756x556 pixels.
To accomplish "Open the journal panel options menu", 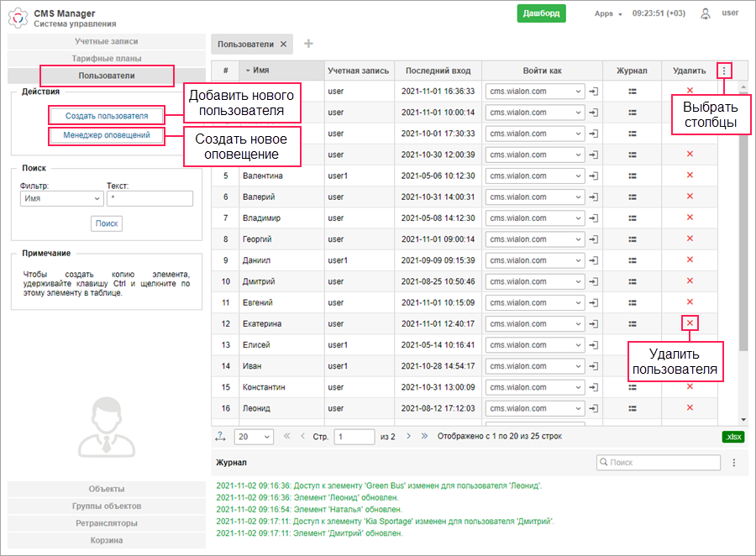I will pyautogui.click(x=733, y=463).
